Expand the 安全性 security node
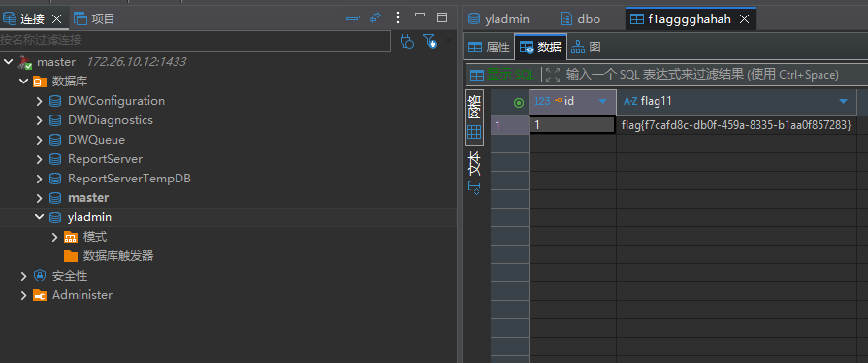Viewport: 868px width, 363px height. tap(24, 276)
